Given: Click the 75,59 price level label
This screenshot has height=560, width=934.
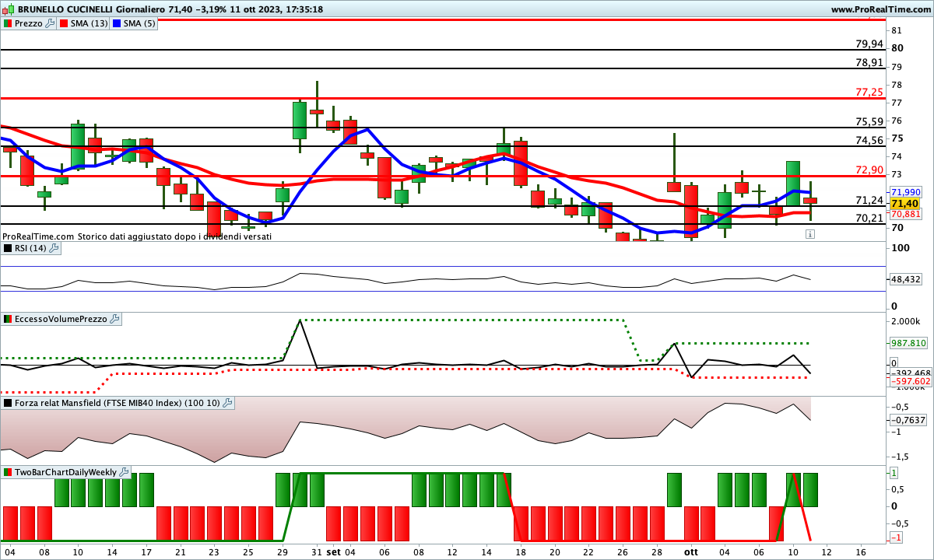Looking at the screenshot, I should pos(869,121).
